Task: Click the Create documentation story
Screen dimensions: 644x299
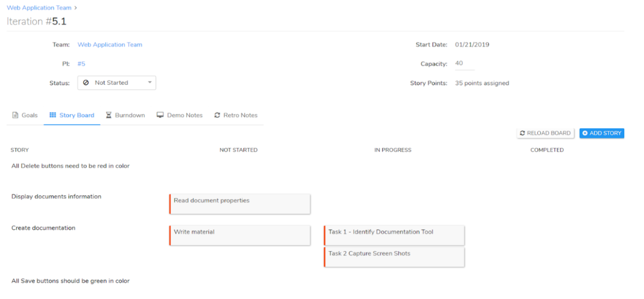Action: 43,228
